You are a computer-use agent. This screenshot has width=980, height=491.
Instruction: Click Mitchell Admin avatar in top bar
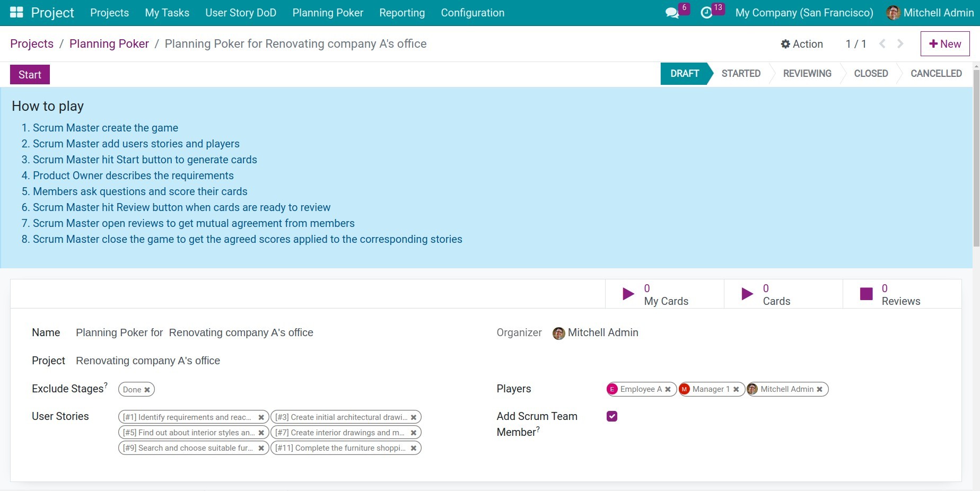(893, 13)
